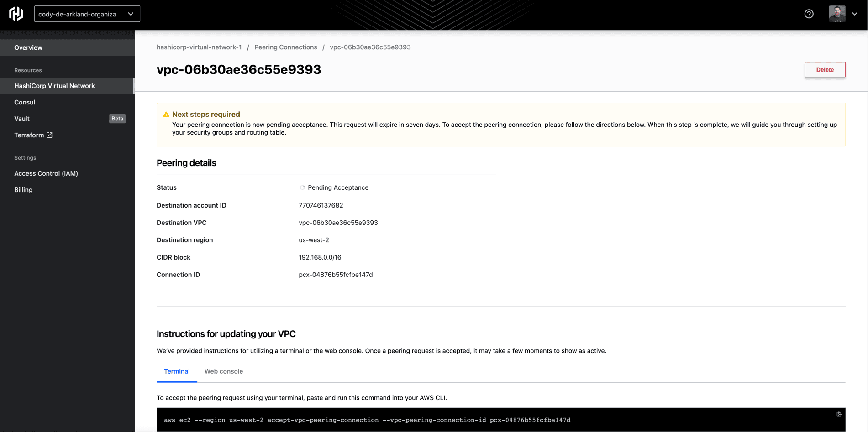
Task: Switch to the Web console tab
Action: tap(223, 371)
